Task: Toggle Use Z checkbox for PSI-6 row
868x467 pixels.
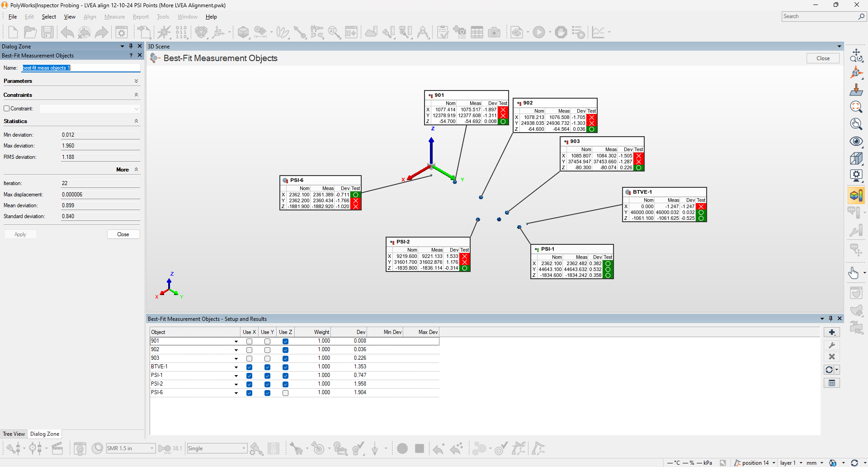Action: click(285, 393)
